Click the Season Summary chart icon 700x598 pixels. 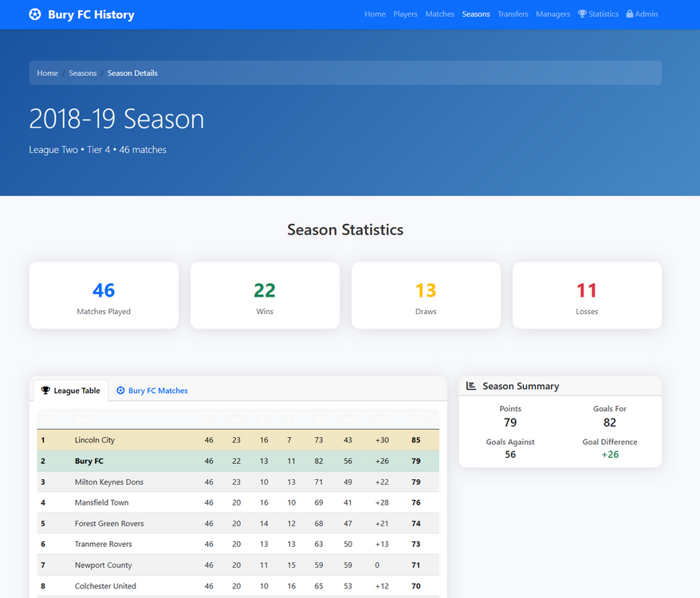(471, 386)
